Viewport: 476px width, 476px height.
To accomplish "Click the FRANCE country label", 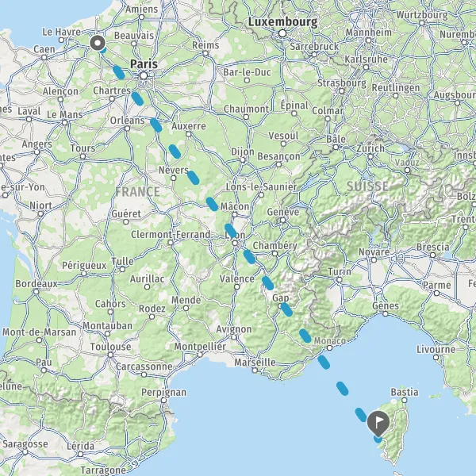I will click(137, 192).
